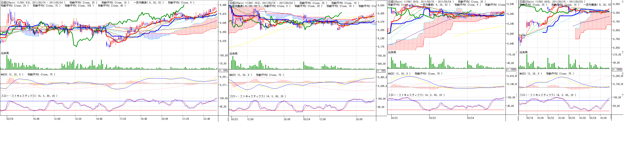Click the 03/23 date marker on 30分 chart axis
This screenshot has width=644, height=153.
pos(432,118)
